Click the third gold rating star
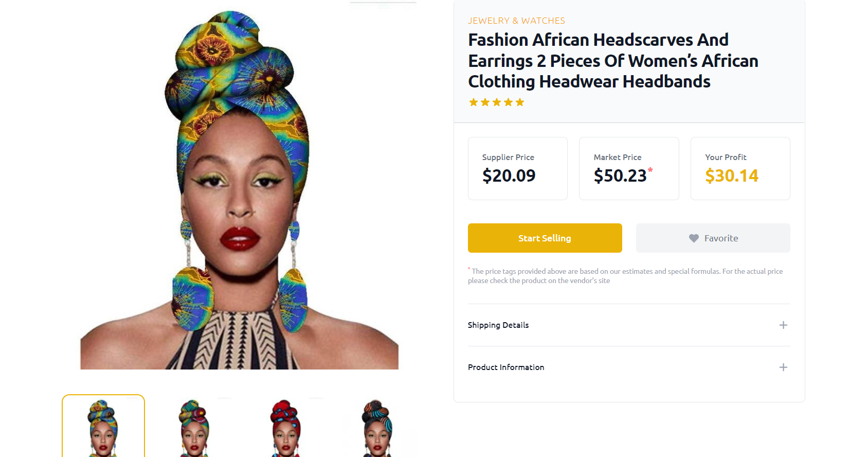The height and width of the screenshot is (457, 868). (x=497, y=102)
